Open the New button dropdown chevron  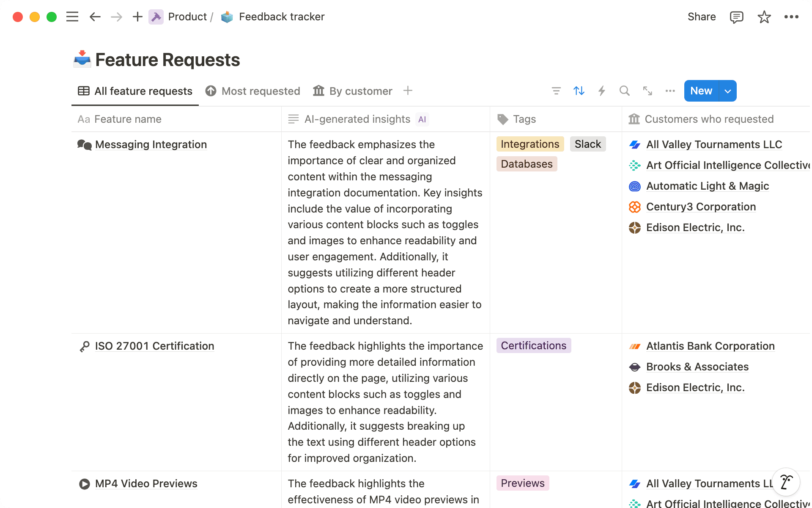pyautogui.click(x=727, y=91)
